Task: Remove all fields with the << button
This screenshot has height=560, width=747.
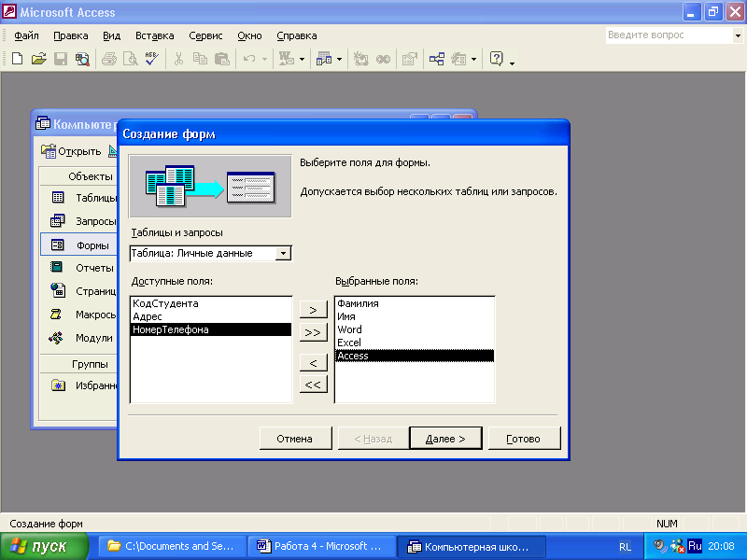Action: [x=313, y=385]
